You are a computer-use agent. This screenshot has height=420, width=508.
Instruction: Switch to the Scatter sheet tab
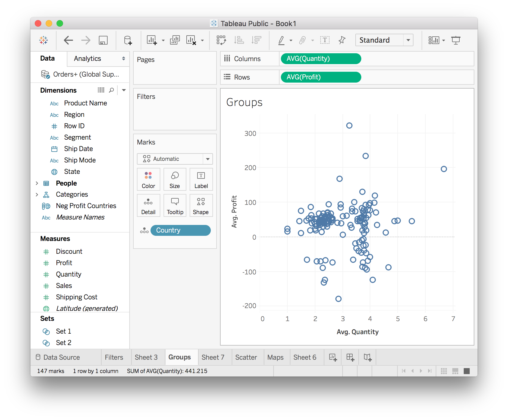tap(246, 357)
